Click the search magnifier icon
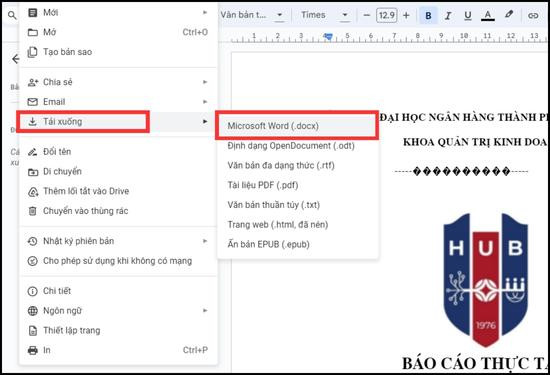550x375 pixels. click(12, 15)
